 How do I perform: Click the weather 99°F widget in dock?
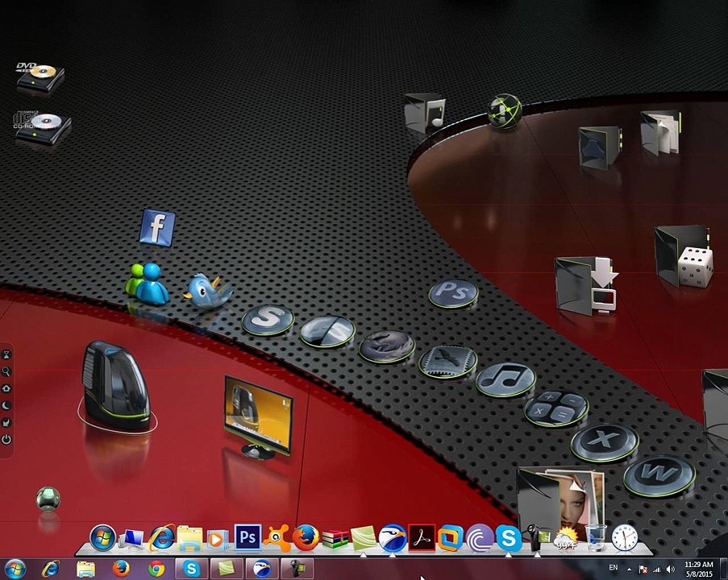tap(566, 539)
